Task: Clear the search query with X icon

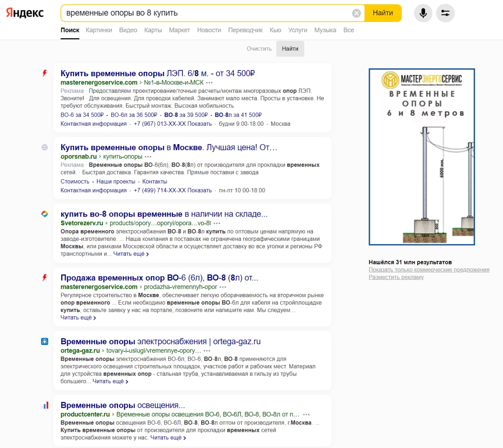Action: [x=356, y=13]
